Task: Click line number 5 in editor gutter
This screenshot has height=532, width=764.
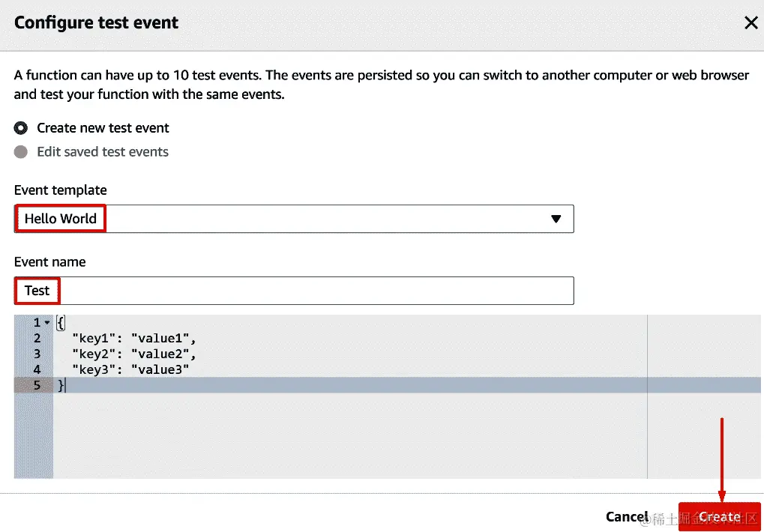Action: 37,385
